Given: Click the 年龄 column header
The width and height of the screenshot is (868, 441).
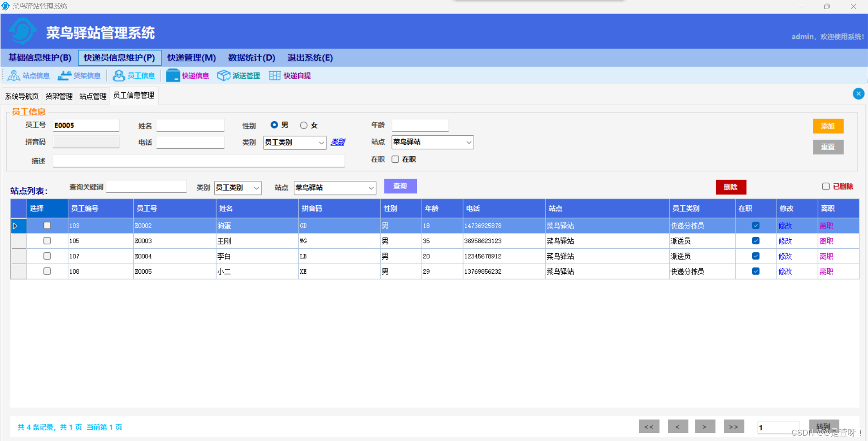Looking at the screenshot, I should [x=442, y=209].
